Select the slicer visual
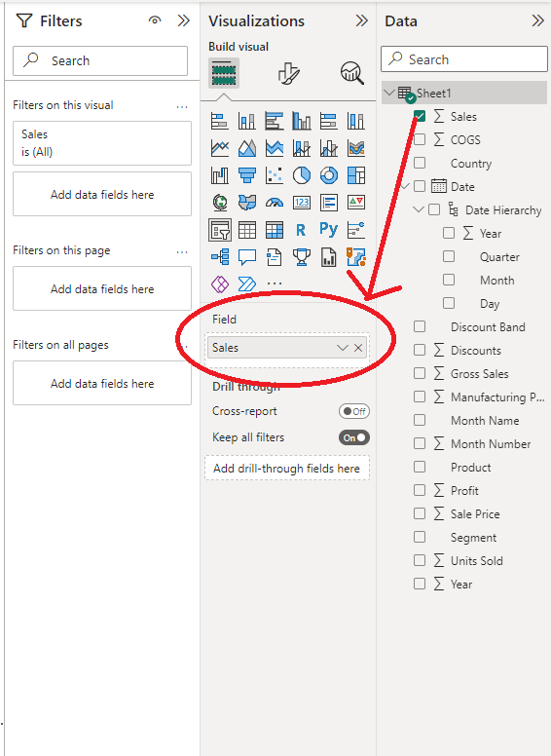Screen dimensions: 551x756 pyautogui.click(x=220, y=230)
